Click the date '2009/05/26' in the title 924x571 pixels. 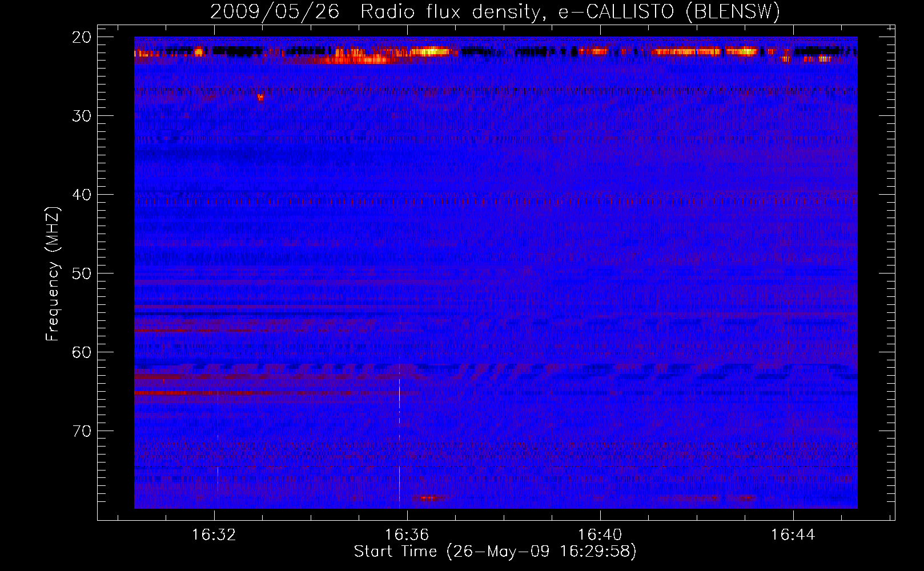[275, 12]
